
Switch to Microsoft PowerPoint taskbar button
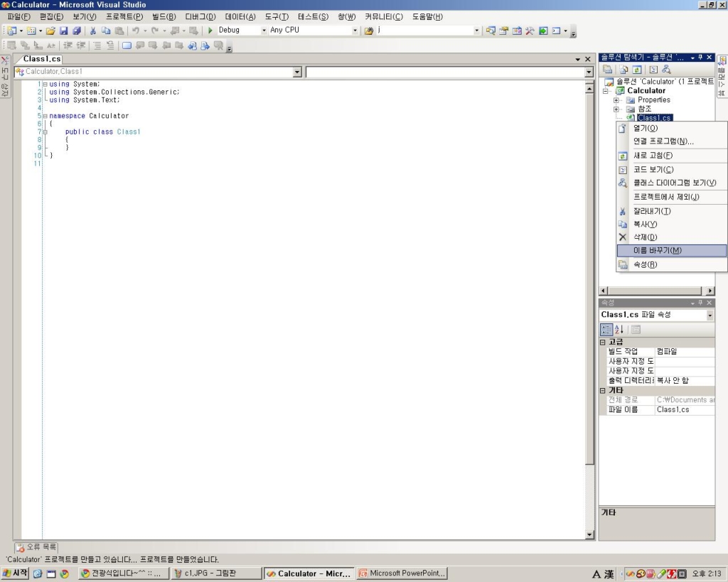tap(402, 573)
